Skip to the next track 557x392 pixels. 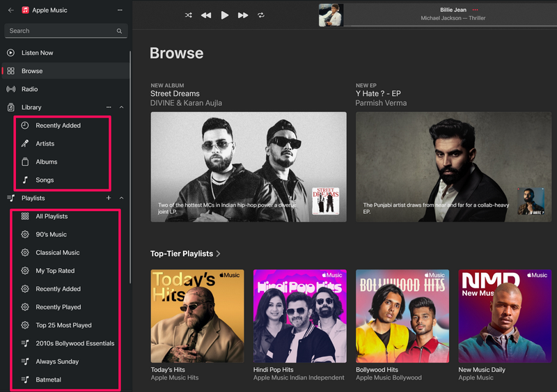tap(243, 15)
